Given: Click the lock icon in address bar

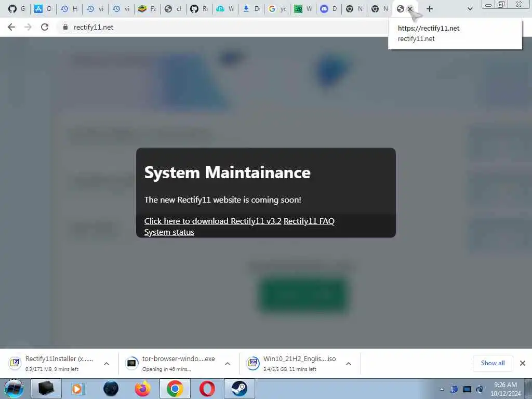Looking at the screenshot, I should pyautogui.click(x=65, y=27).
